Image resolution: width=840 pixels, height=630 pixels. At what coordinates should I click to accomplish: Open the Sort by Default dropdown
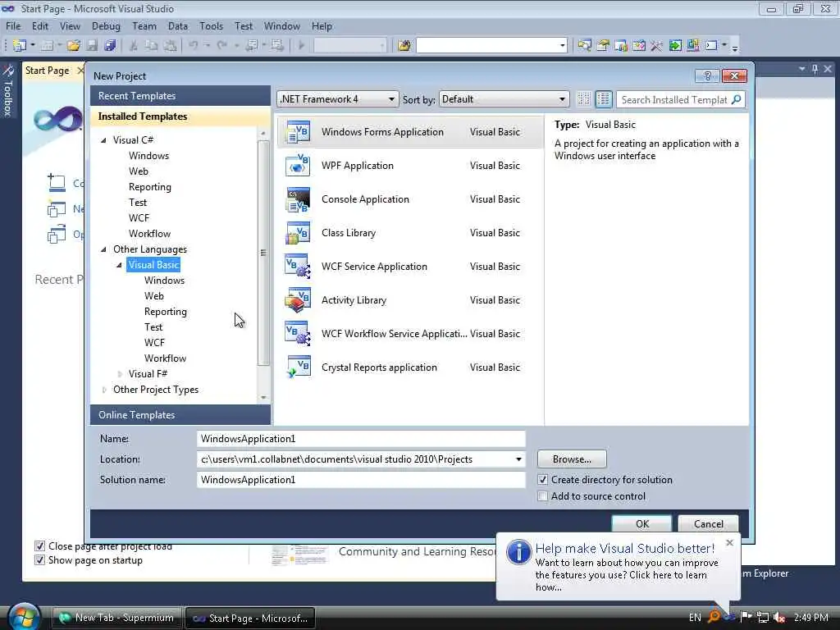(504, 99)
